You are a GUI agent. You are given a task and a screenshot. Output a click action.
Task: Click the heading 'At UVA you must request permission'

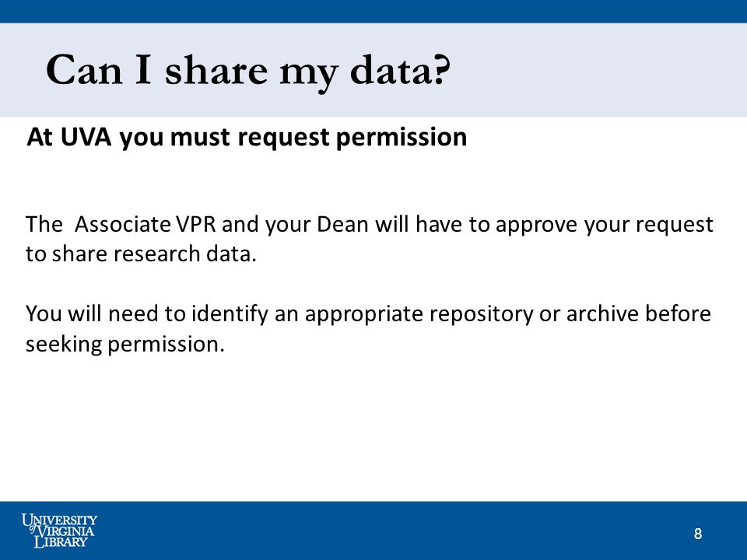pos(247,137)
